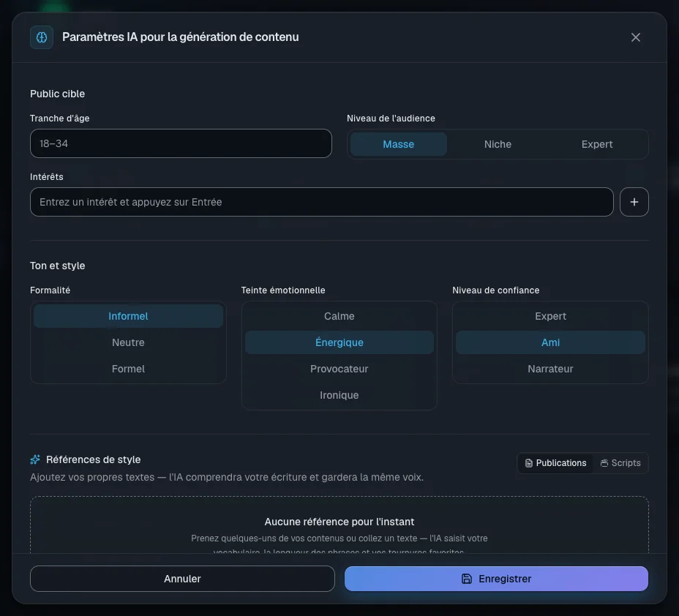Click the brain AI icon in dialog header
This screenshot has width=679, height=616.
point(42,37)
